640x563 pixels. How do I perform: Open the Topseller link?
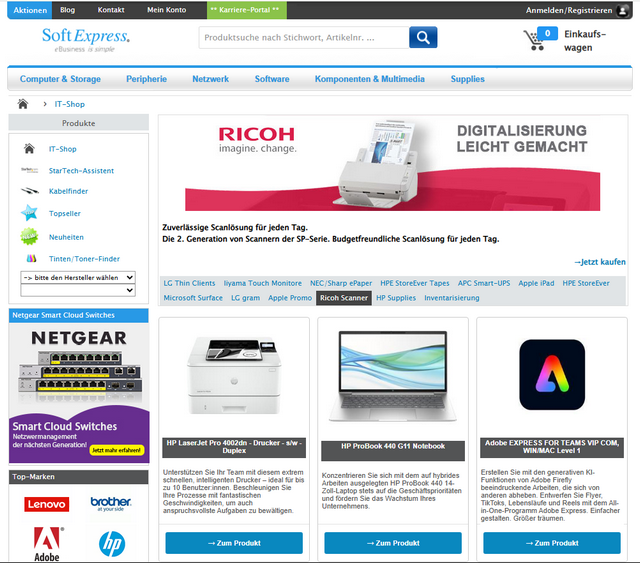(x=64, y=214)
